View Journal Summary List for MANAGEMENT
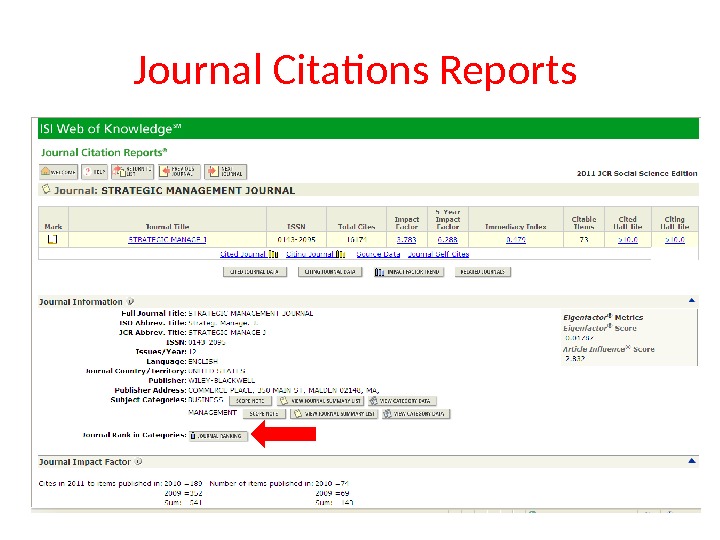This screenshot has width=720, height=540. [334, 414]
